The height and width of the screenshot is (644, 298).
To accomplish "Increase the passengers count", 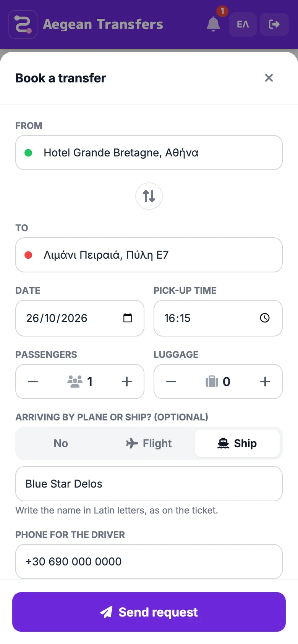I will tap(127, 382).
